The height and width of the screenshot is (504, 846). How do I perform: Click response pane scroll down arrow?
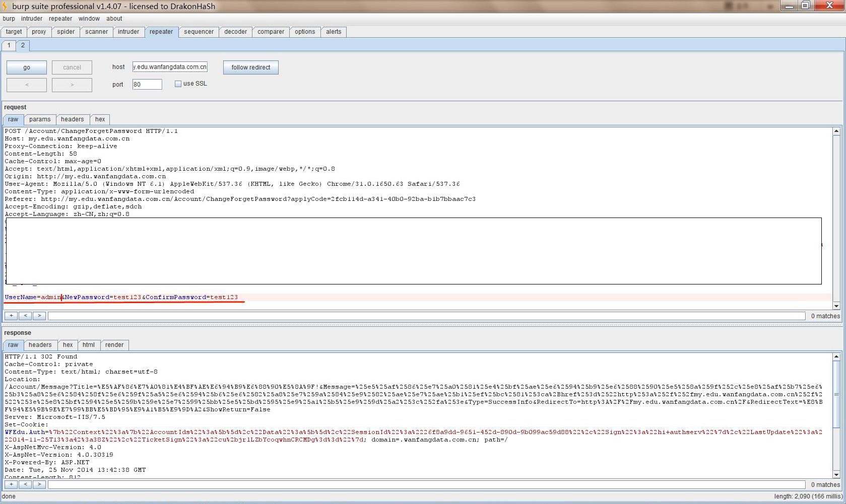(x=836, y=474)
